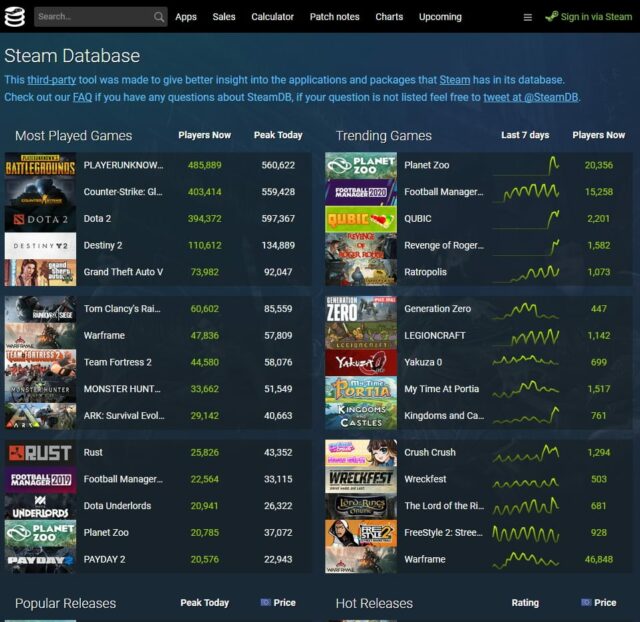Click the Wreckfest game thumbnail
Image resolution: width=640 pixels, height=622 pixels.
360,480
